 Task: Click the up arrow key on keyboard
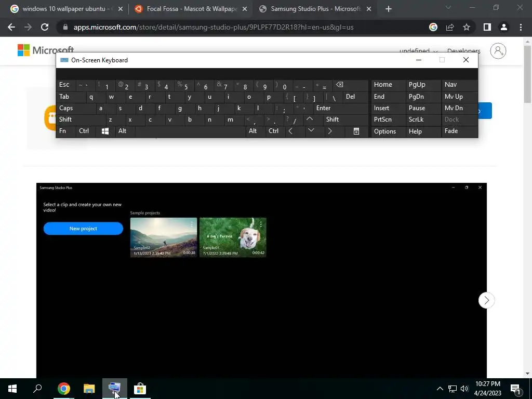click(x=310, y=119)
